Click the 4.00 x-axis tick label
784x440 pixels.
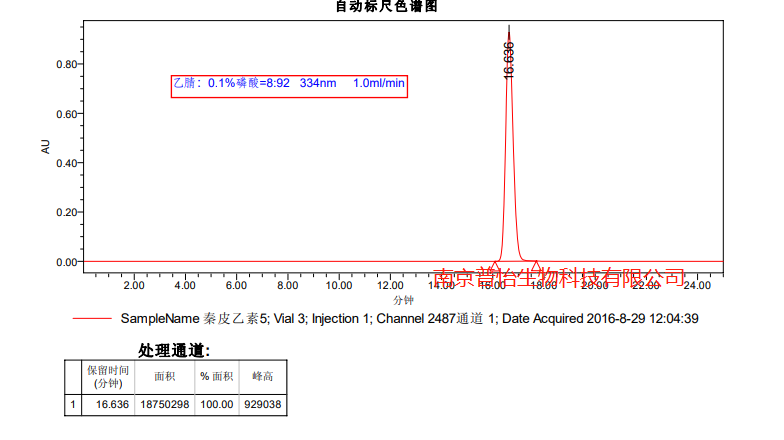click(x=184, y=285)
